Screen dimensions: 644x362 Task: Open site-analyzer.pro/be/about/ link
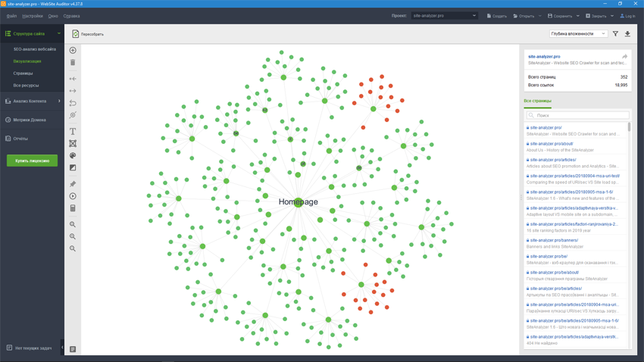[555, 273]
